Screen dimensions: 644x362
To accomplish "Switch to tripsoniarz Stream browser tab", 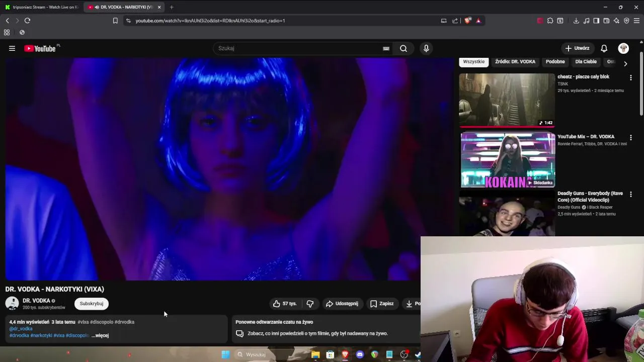I will (x=41, y=7).
